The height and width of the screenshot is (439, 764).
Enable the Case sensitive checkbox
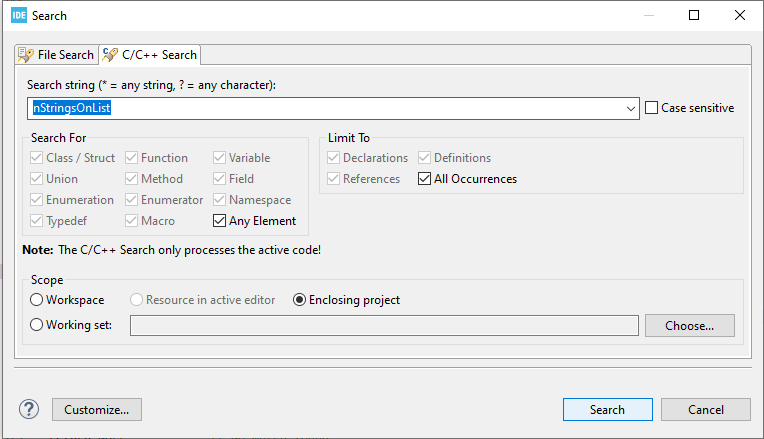pyautogui.click(x=651, y=108)
